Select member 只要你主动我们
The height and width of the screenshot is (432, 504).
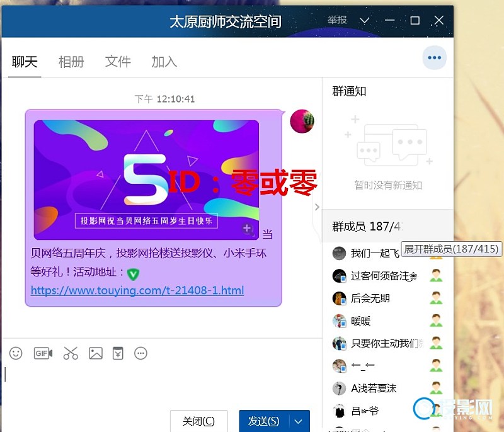[x=387, y=343]
